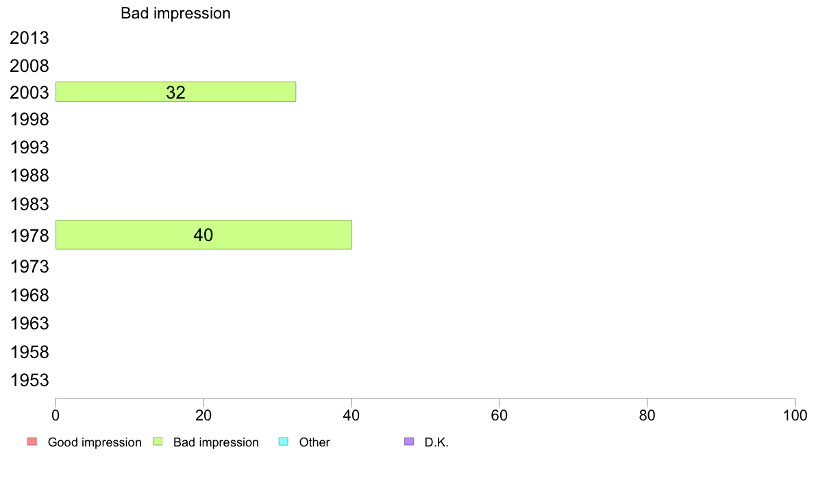This screenshot has height=504, width=814.
Task: Click the 1973 year label
Action: [x=29, y=267]
